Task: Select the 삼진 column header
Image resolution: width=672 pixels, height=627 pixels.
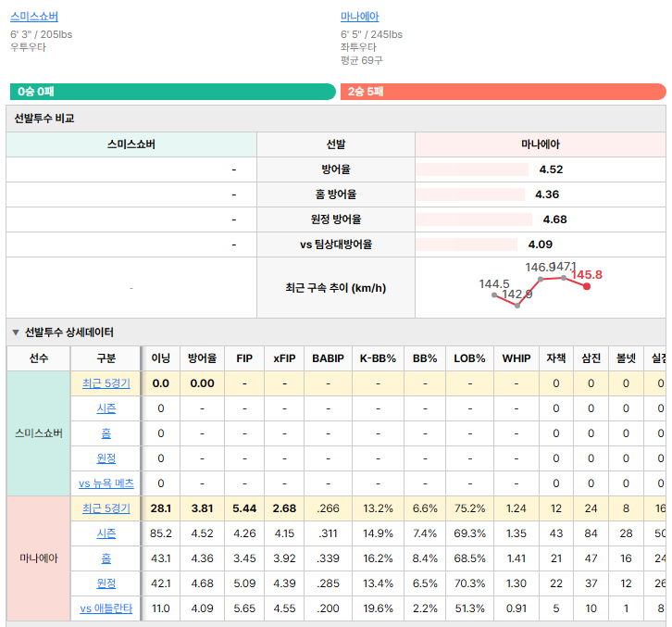Action: (591, 358)
